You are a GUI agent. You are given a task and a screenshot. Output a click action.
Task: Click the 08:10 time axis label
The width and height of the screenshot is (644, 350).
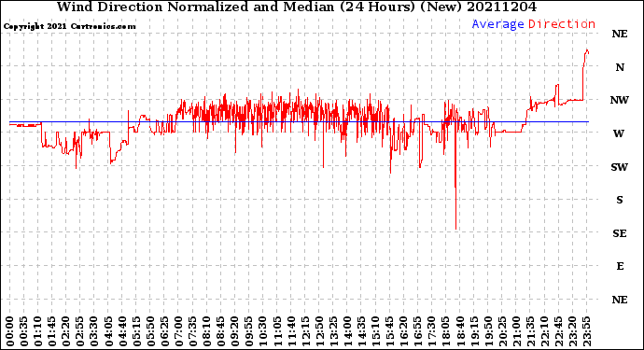click(x=206, y=331)
